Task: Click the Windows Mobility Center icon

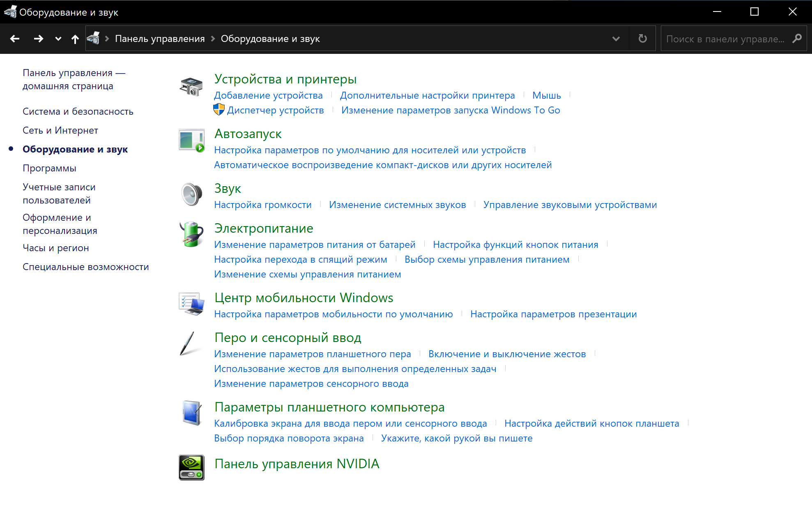Action: tap(191, 304)
